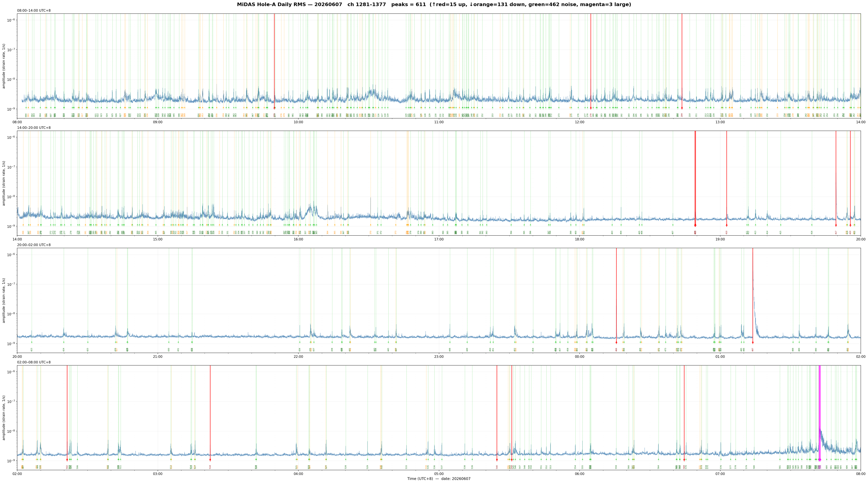
Task: Click the green peak number "473"
Action: coord(665,350)
